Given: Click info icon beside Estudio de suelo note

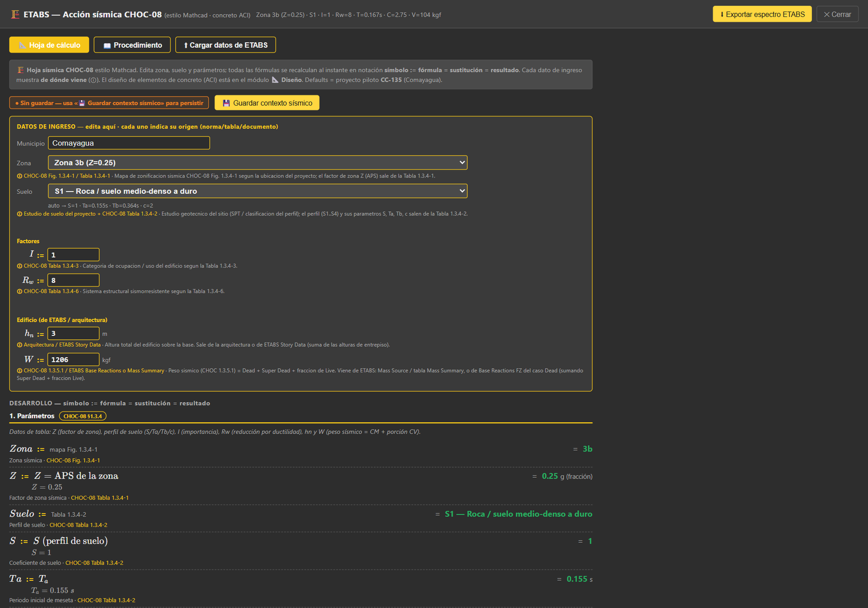Looking at the screenshot, I should click(20, 214).
